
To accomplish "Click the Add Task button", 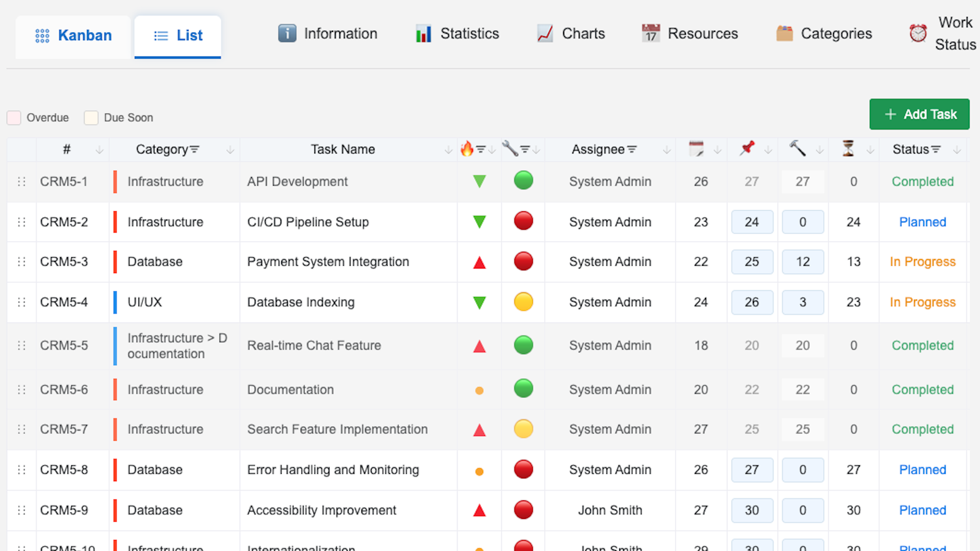I will [x=919, y=114].
